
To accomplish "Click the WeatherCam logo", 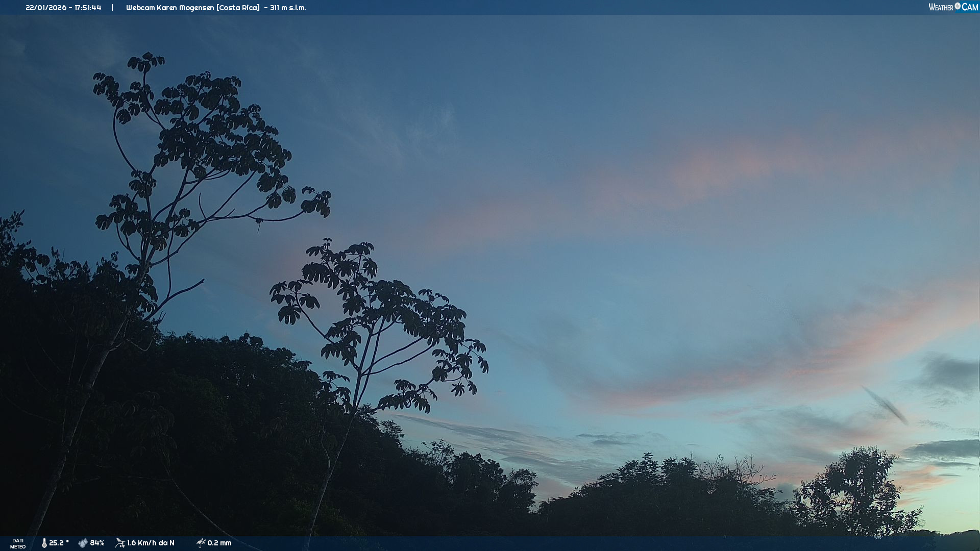I will [953, 7].
